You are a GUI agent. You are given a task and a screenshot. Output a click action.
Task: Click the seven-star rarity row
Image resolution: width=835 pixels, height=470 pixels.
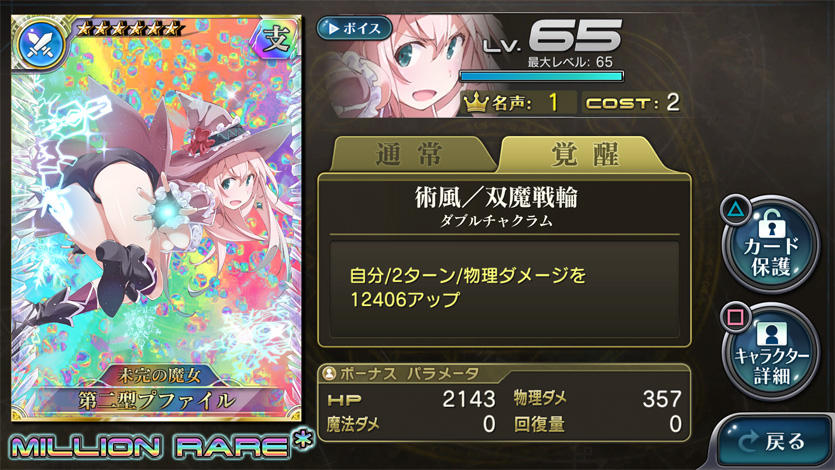pos(128,28)
